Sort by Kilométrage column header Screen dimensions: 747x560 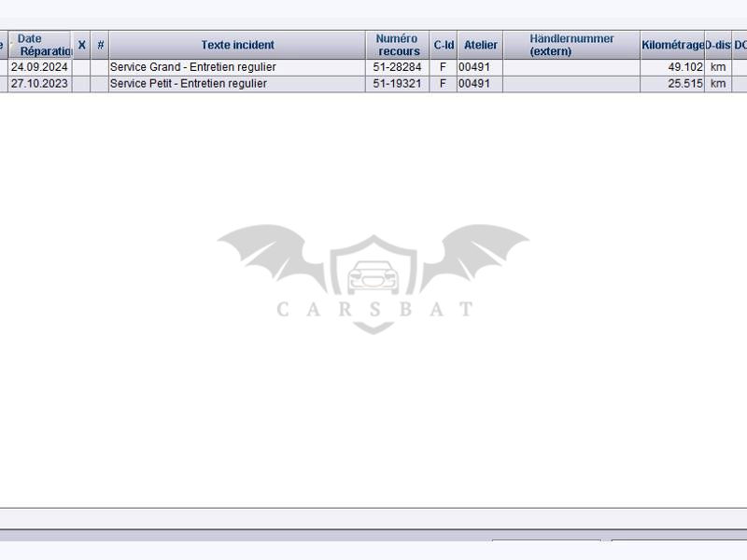[x=672, y=45]
